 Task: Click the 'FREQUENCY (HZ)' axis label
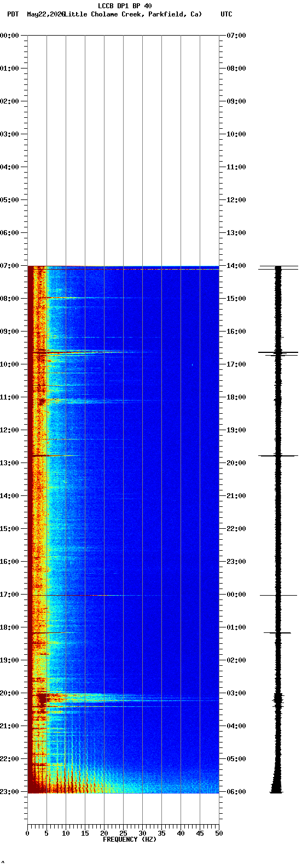click(130, 840)
